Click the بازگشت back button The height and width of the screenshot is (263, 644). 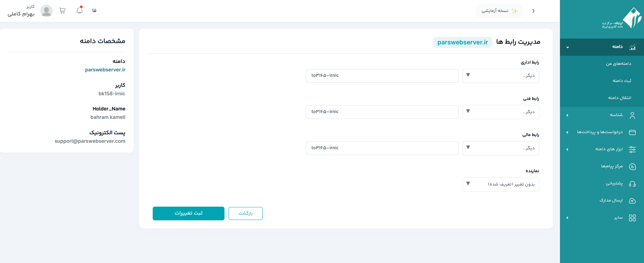pyautogui.click(x=245, y=213)
